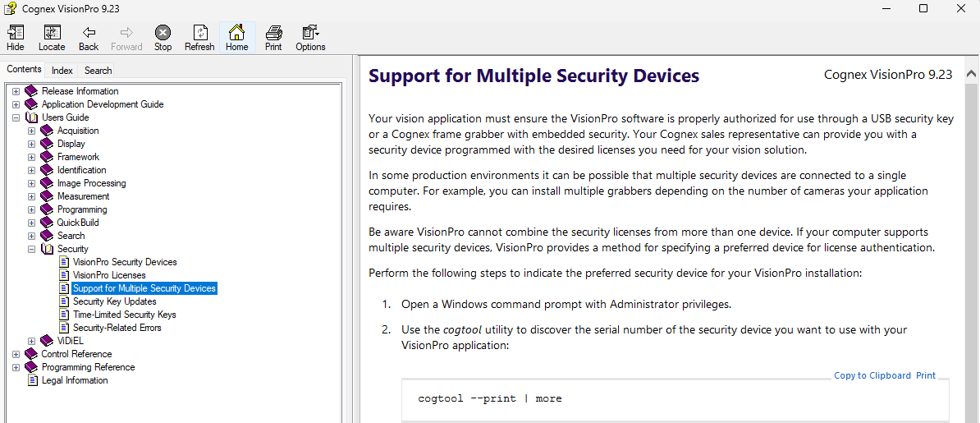Viewport: 980px width, 423px height.
Task: Open the VisionPro Licenses topic
Action: [109, 275]
